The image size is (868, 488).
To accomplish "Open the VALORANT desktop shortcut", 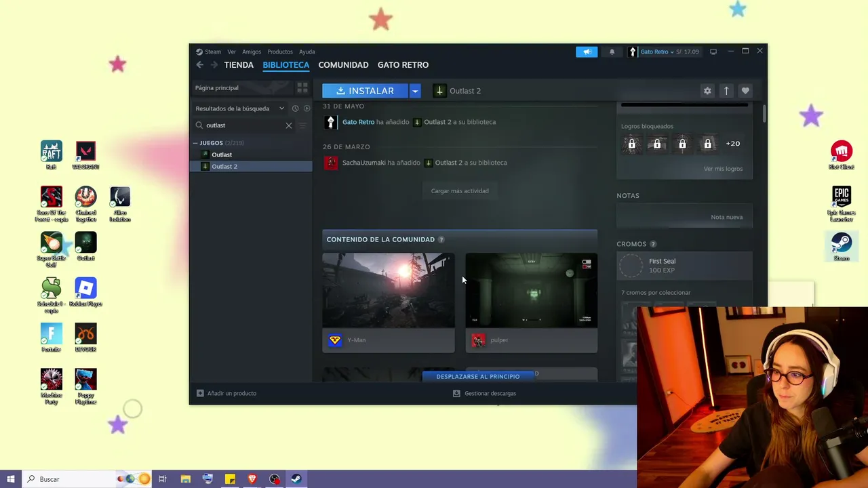I will tap(85, 155).
